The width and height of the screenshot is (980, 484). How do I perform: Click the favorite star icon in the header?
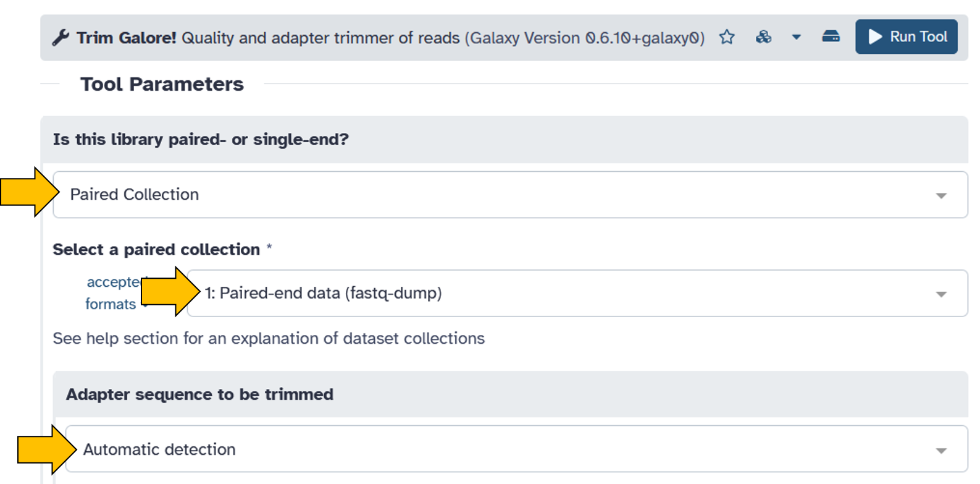pyautogui.click(x=727, y=37)
